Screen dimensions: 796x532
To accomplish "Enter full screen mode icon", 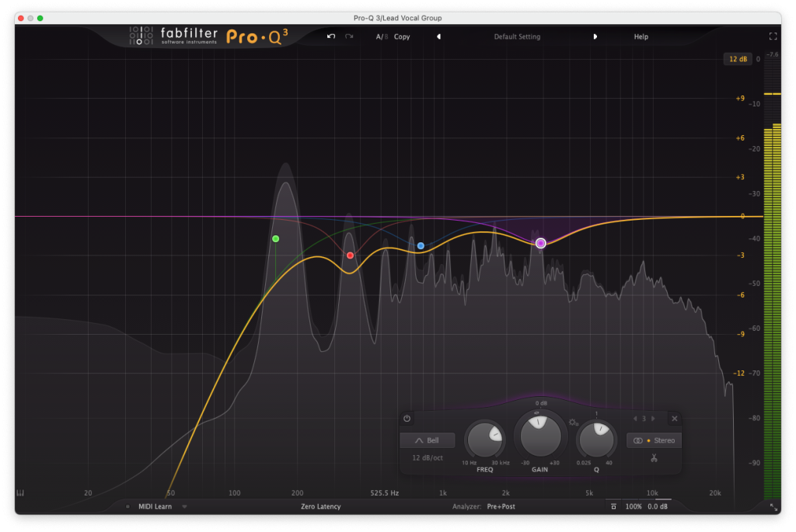I will [x=773, y=37].
